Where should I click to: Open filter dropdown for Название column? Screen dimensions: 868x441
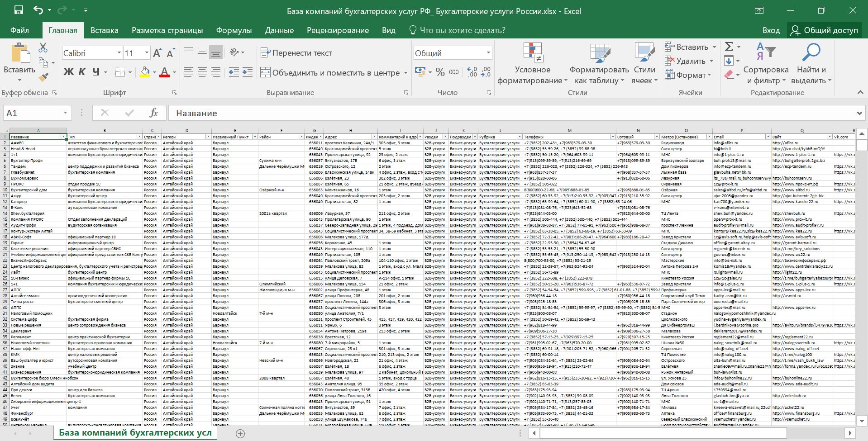click(63, 137)
